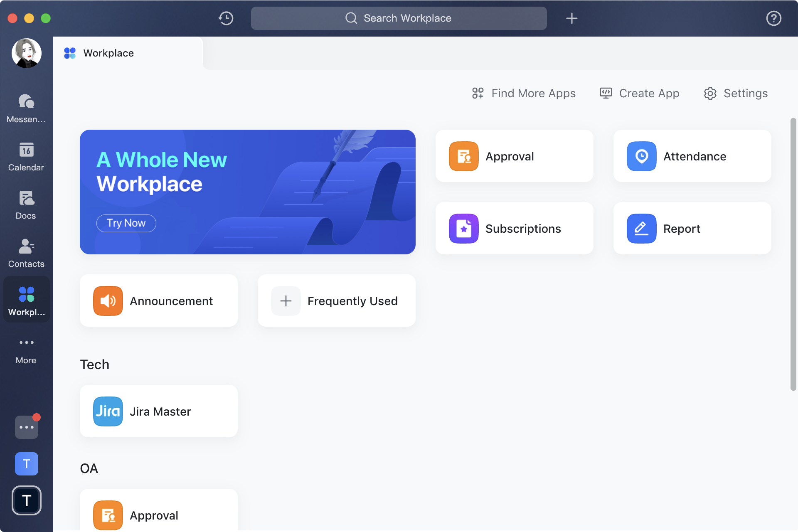Click the help question mark icon
The image size is (798, 532).
[773, 18]
